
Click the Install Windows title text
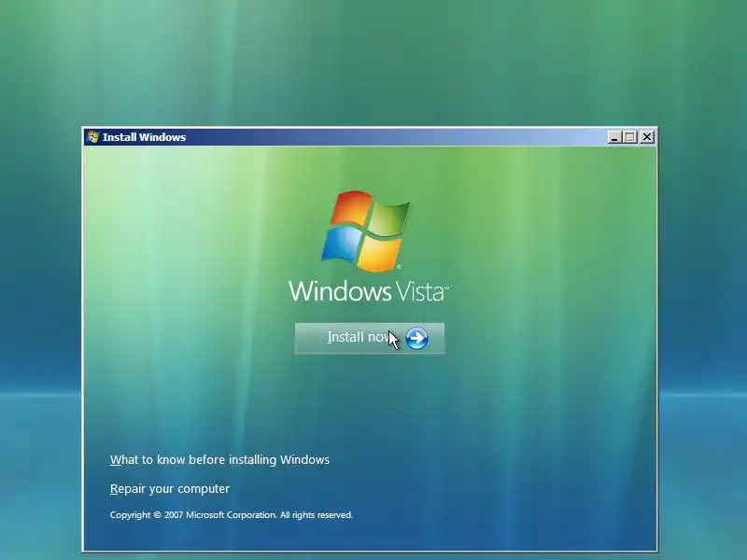[x=144, y=137]
